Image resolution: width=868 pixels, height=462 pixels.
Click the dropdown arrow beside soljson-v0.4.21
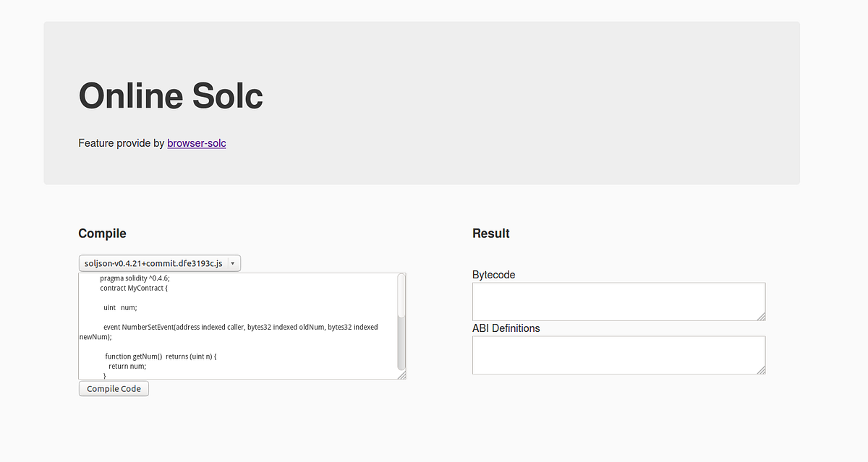click(x=233, y=262)
